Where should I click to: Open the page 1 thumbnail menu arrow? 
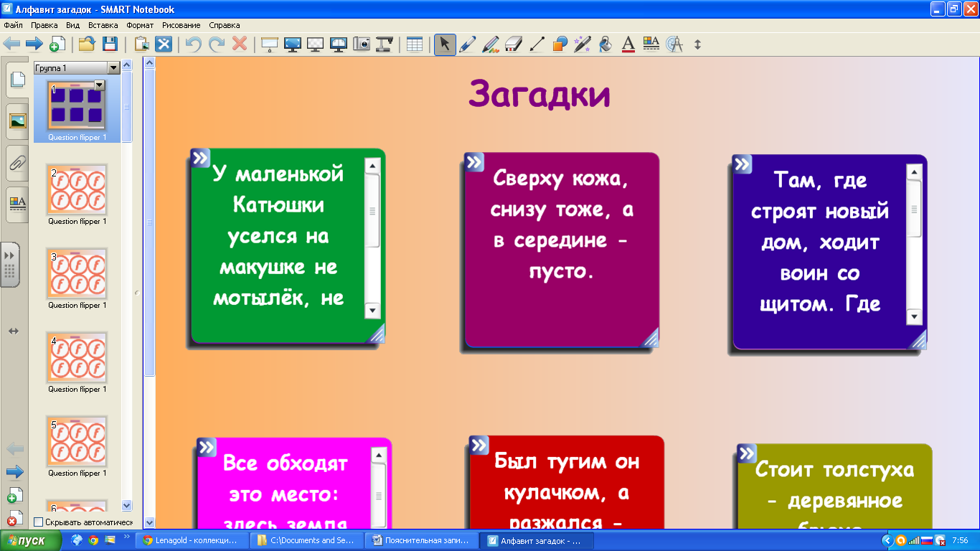coord(100,85)
